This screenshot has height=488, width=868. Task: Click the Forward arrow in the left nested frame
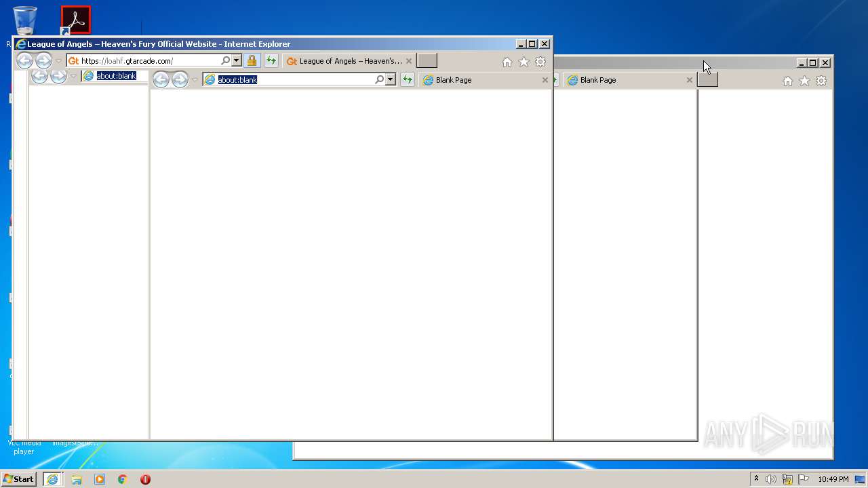[x=58, y=76]
